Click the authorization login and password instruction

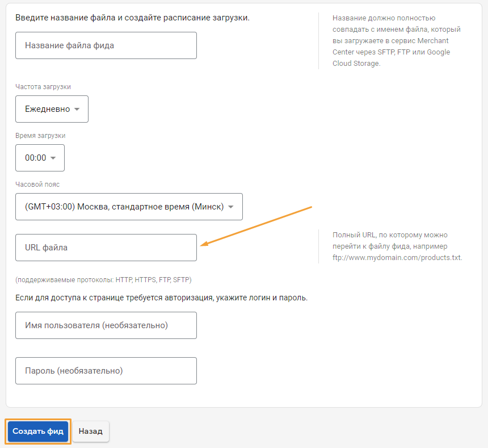pos(161,298)
